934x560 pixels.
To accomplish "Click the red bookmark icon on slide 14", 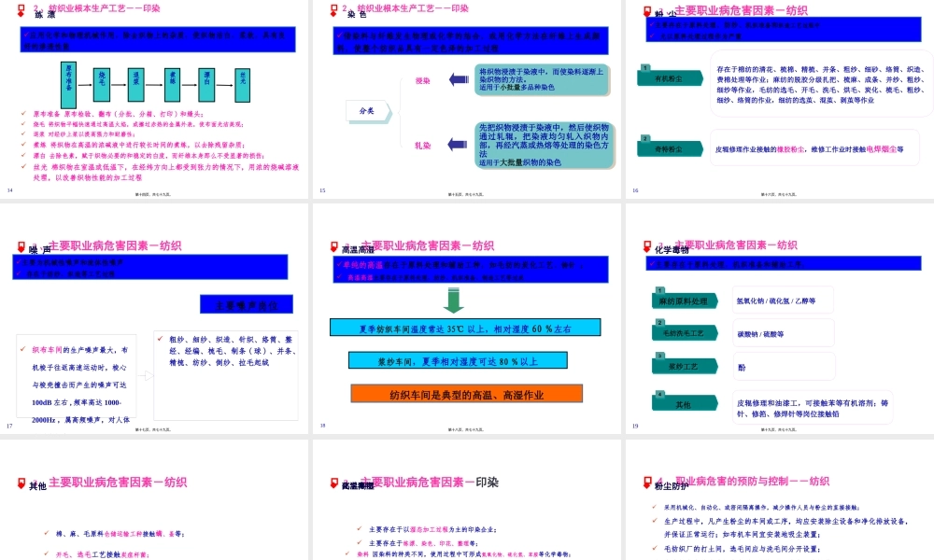I will click(x=21, y=10).
